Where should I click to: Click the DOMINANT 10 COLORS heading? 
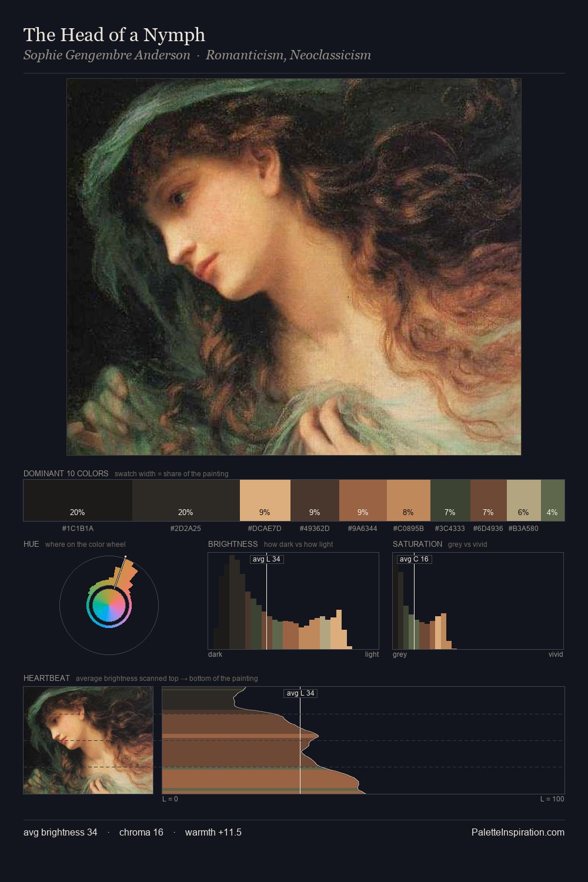pos(66,473)
